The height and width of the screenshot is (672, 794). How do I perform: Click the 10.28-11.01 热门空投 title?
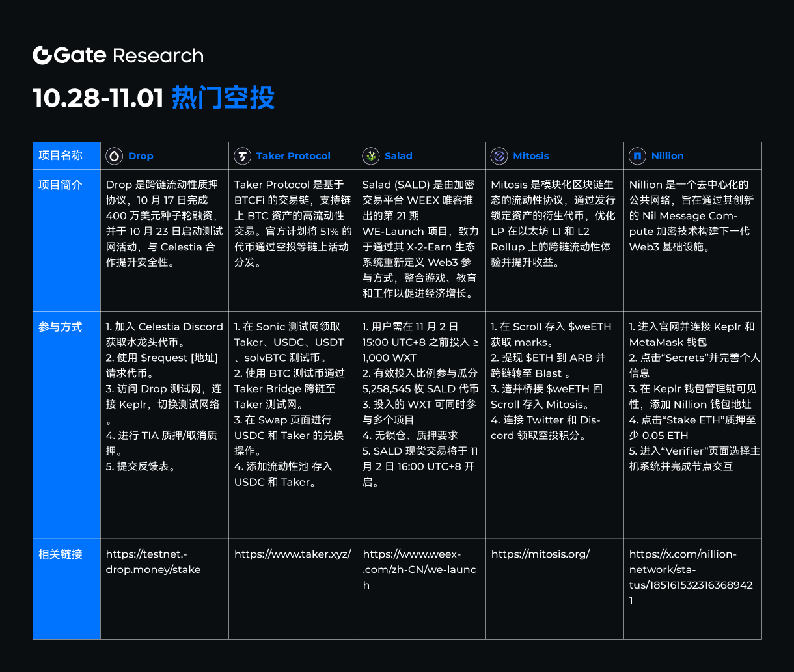click(154, 98)
